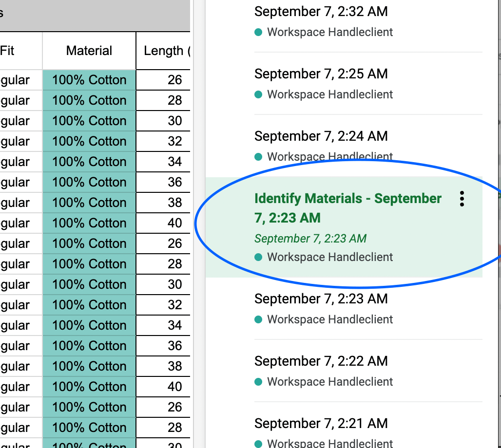The height and width of the screenshot is (448, 501).
Task: Select the September 7, 2:21 AM version
Action: pos(320,423)
